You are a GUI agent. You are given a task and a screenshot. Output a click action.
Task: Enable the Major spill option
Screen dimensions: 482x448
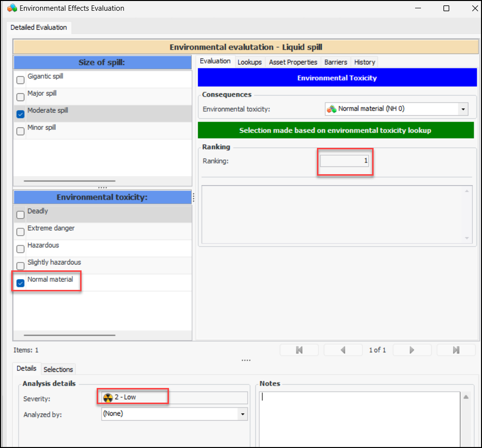click(21, 97)
